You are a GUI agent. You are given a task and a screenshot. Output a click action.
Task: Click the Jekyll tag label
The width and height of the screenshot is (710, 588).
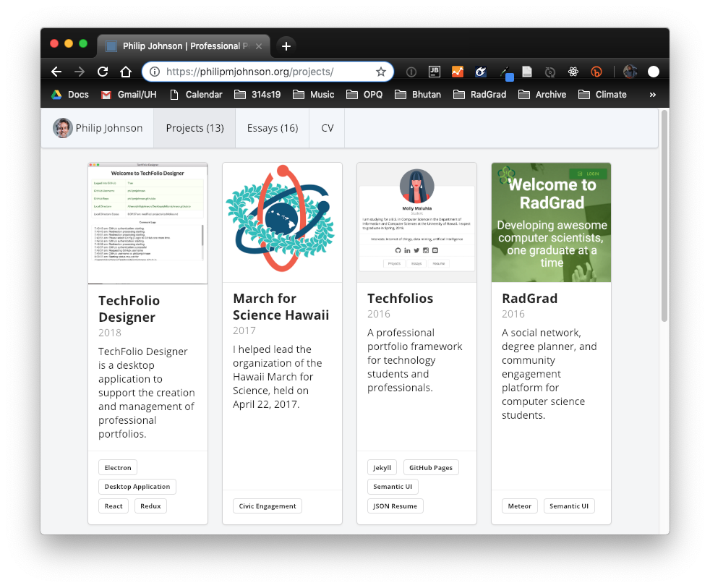pyautogui.click(x=382, y=467)
